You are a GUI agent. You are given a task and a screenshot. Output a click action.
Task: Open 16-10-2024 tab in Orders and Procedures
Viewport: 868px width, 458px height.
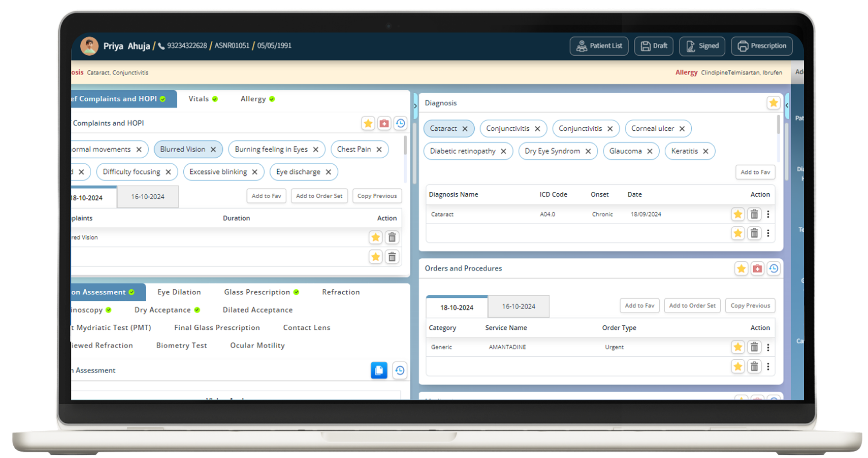[x=518, y=307]
